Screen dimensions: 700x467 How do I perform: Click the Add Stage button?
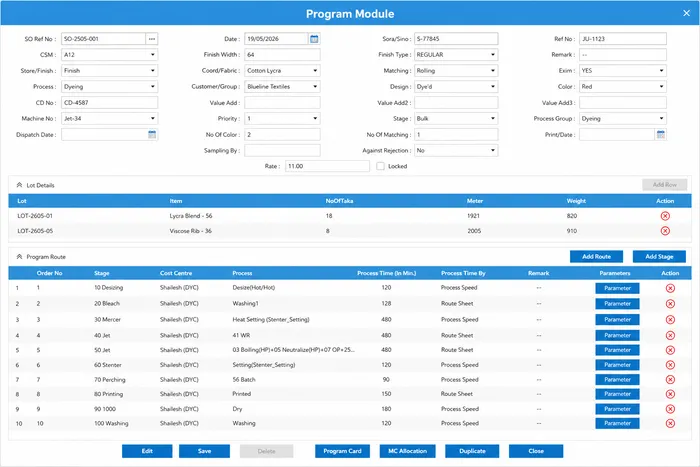click(x=659, y=257)
